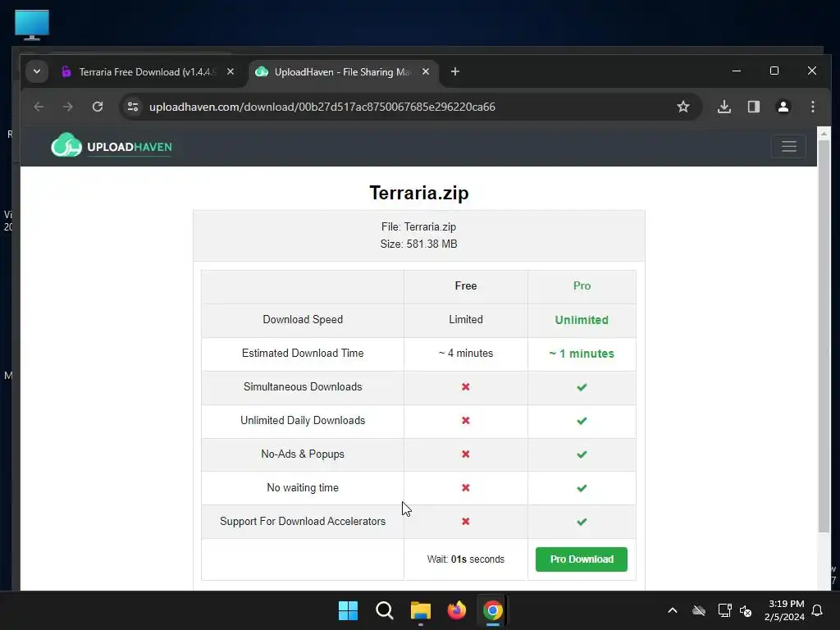Click green check for No waiting time
This screenshot has width=840, height=630.
pos(582,488)
